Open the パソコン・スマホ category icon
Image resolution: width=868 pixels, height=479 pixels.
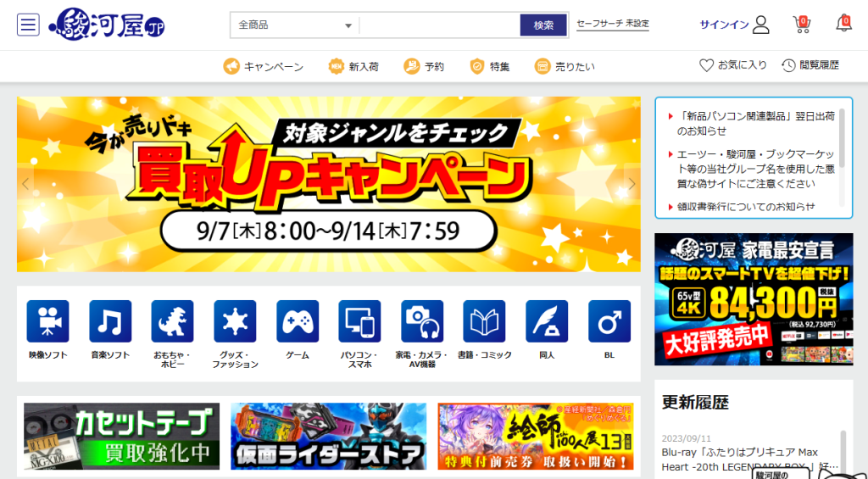click(x=359, y=321)
